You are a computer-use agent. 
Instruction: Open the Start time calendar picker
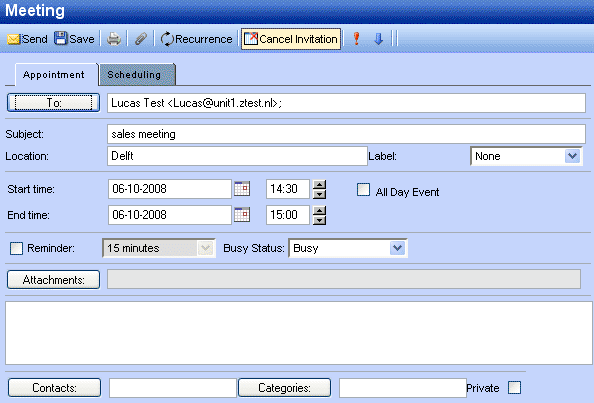pos(242,189)
